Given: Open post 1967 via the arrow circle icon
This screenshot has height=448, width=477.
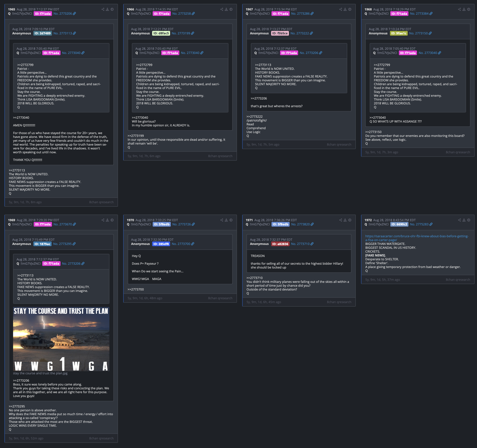Looking at the screenshot, I should point(350,9).
